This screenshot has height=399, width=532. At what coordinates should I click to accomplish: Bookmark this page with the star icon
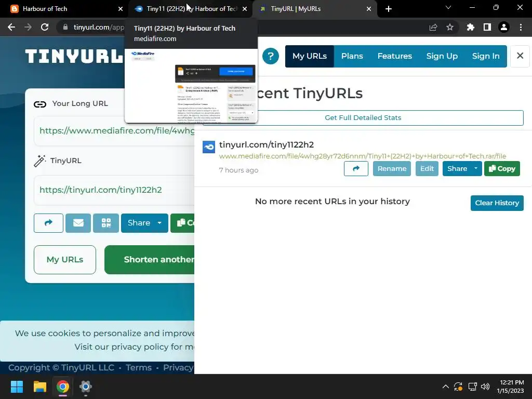[450, 27]
